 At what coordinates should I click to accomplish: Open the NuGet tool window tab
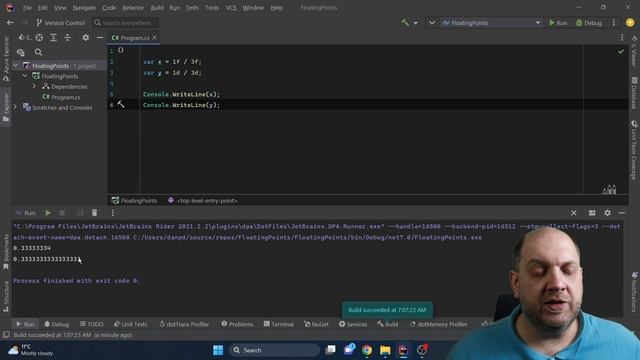pos(316,324)
